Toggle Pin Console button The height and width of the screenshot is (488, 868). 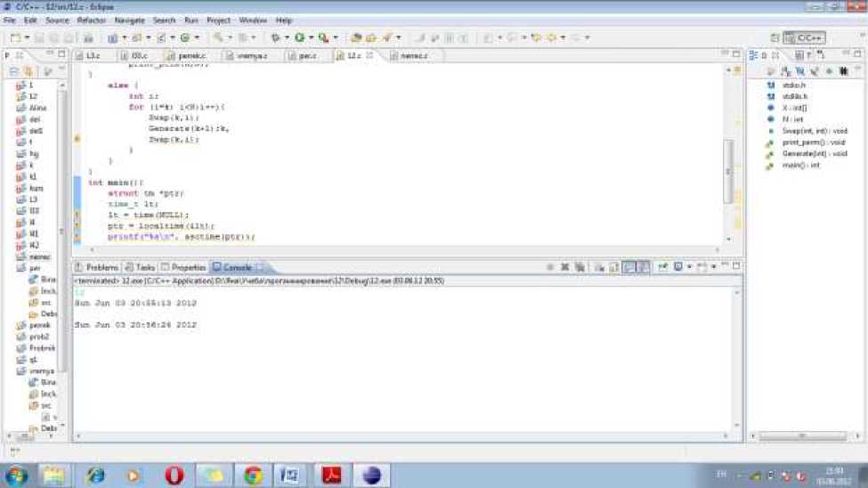click(662, 267)
